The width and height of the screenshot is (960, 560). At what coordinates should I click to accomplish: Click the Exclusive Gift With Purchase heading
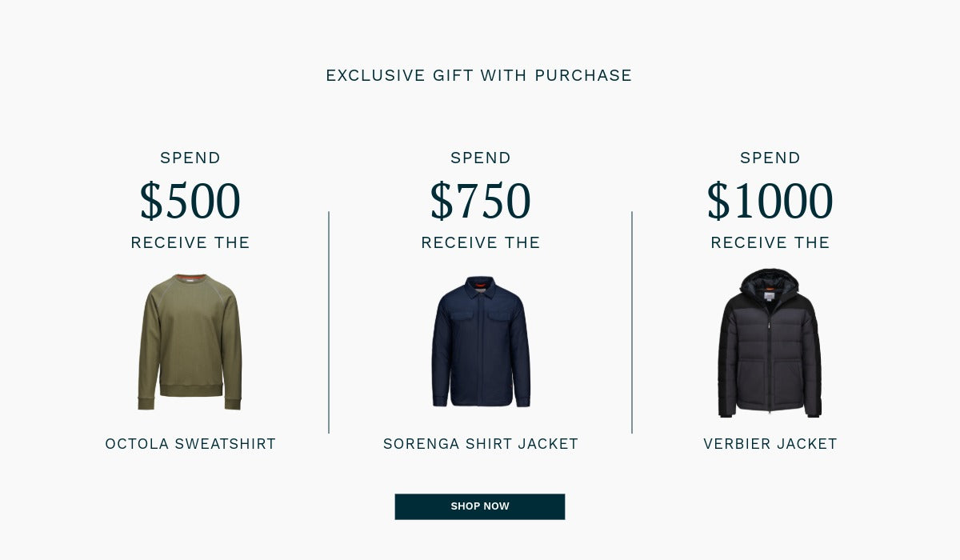click(478, 75)
